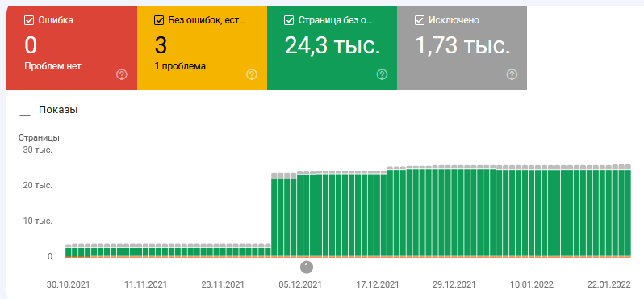This screenshot has width=644, height=299.
Task: Uncheck the Ошибка checkbox
Action: coord(29,20)
